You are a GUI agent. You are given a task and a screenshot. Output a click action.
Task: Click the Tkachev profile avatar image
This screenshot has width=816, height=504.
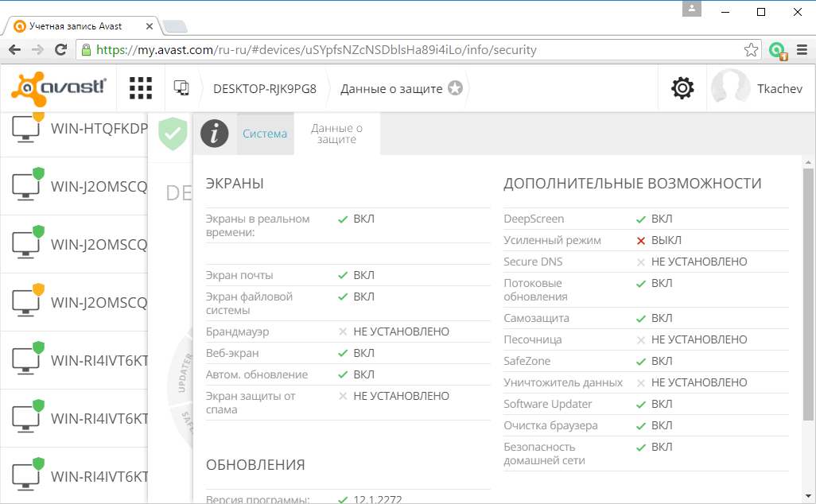(x=730, y=87)
